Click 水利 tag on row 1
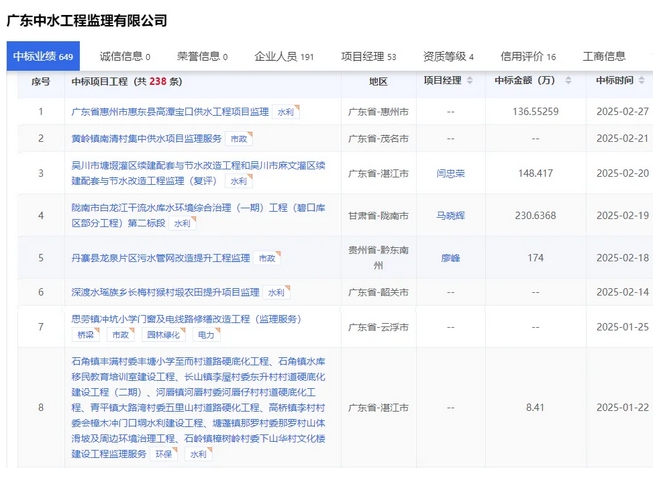 [x=286, y=112]
